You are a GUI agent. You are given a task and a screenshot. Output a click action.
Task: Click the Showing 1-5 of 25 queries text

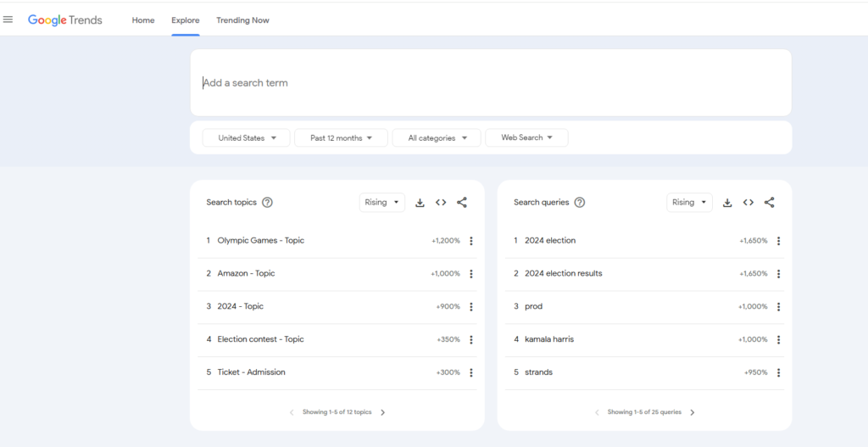coord(644,412)
